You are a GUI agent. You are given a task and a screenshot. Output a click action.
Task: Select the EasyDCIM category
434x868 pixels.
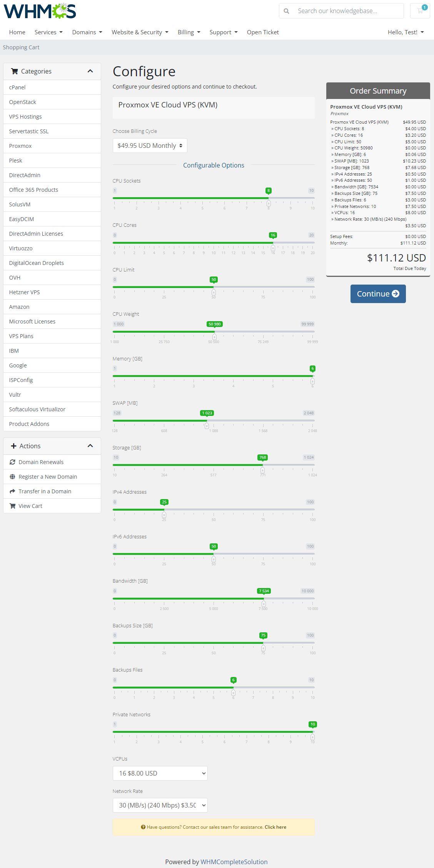point(52,219)
